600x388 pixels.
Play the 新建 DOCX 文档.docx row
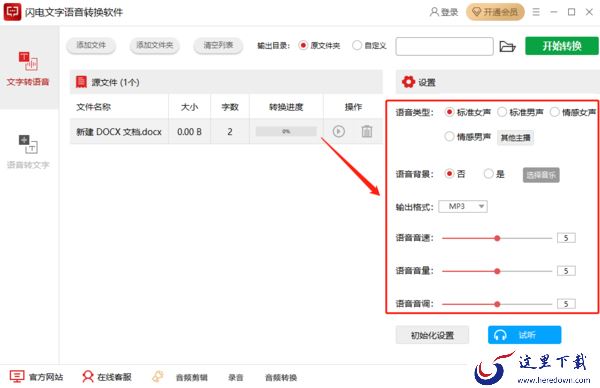pyautogui.click(x=339, y=131)
